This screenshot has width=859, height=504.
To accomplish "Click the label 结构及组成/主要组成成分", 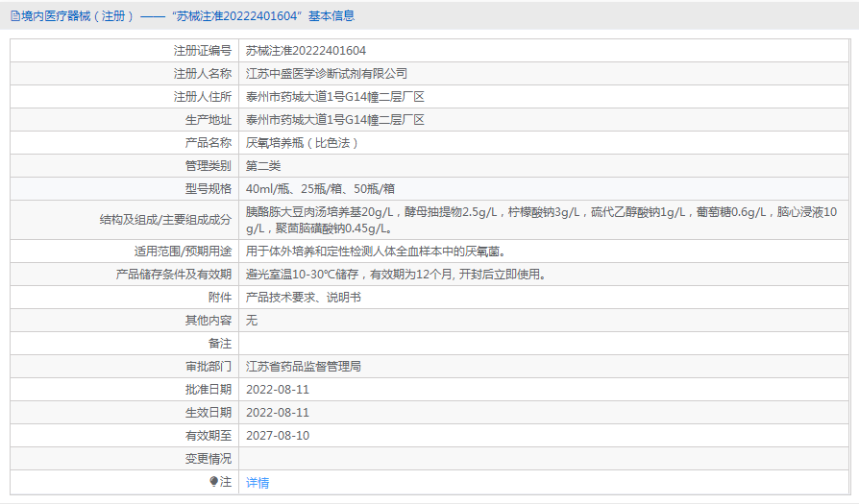I will point(165,220).
